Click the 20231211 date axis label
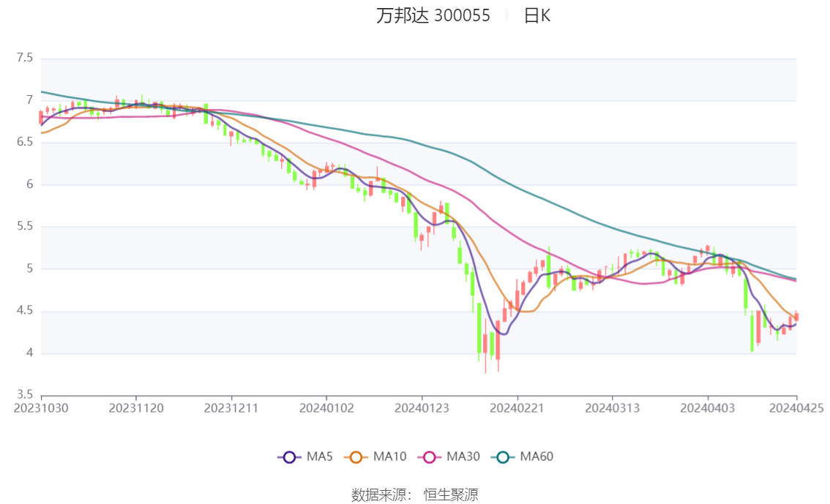 231,408
